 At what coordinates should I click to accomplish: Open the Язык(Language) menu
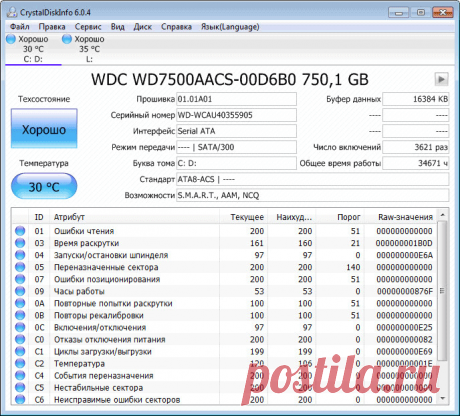tap(230, 27)
